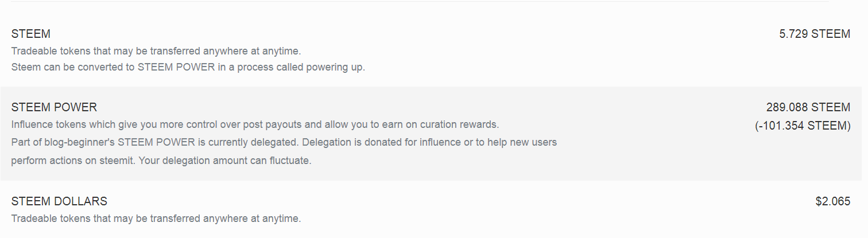
Task: Click the horizontal divider line above the STEEM row
Action: click(419, 2)
